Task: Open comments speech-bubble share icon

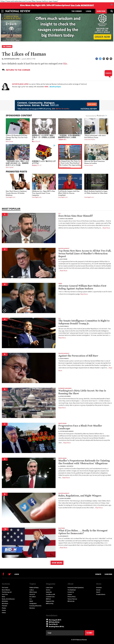Action: point(111,59)
